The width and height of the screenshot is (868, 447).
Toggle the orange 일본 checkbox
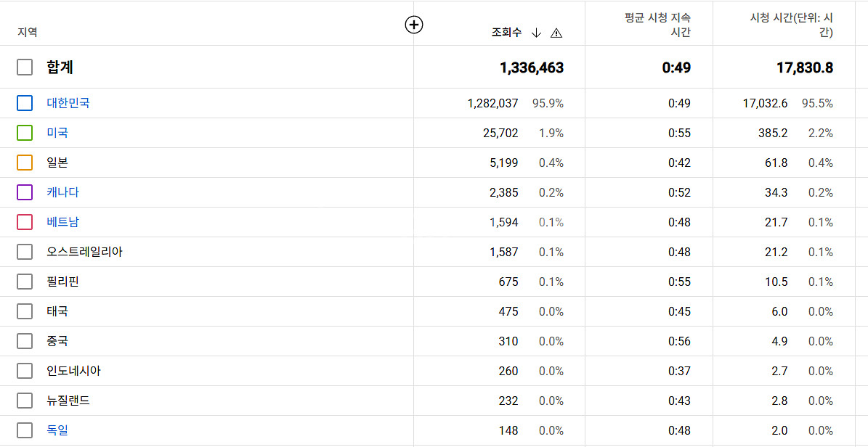point(25,163)
